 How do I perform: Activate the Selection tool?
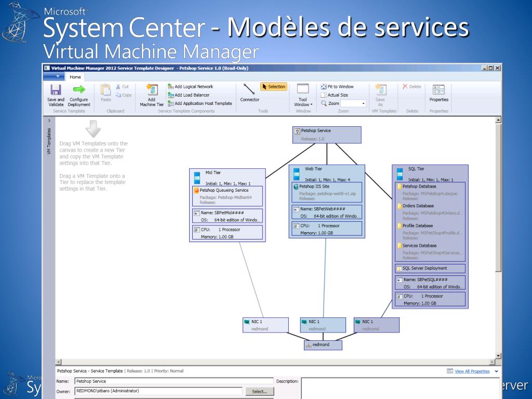(x=274, y=87)
